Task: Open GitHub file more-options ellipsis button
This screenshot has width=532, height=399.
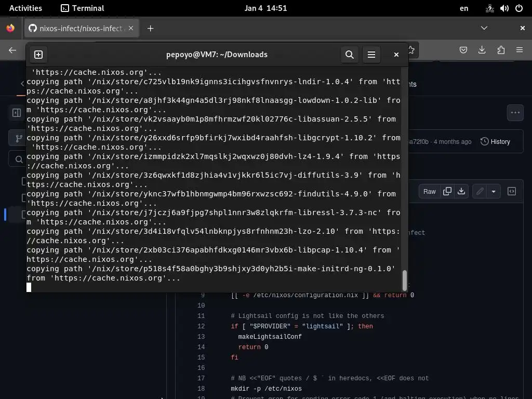Action: pyautogui.click(x=515, y=113)
